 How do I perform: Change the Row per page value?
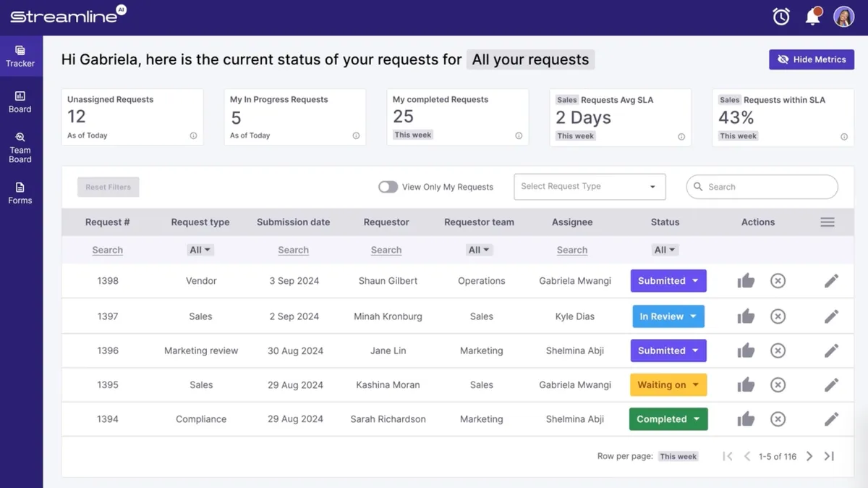click(x=678, y=456)
